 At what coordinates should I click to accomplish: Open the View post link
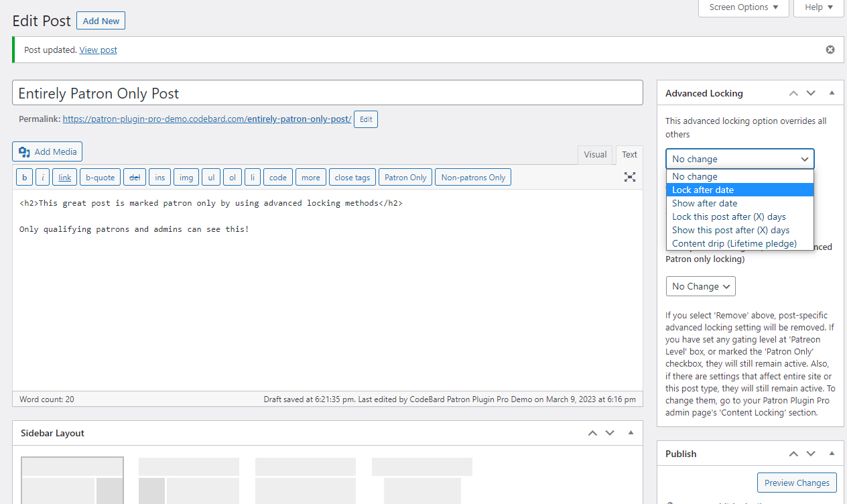point(99,50)
